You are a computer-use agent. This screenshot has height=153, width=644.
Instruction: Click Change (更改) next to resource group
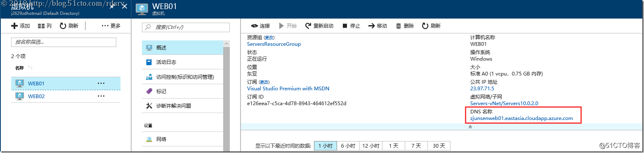(x=269, y=38)
